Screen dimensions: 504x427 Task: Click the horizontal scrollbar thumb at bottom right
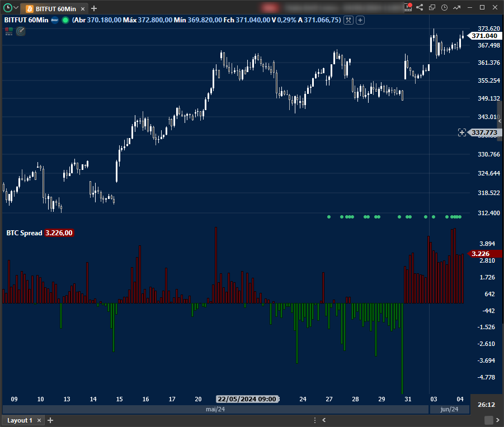[488, 420]
